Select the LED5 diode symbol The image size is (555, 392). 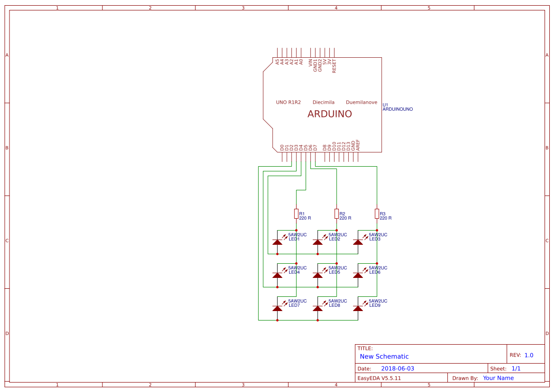318,275
